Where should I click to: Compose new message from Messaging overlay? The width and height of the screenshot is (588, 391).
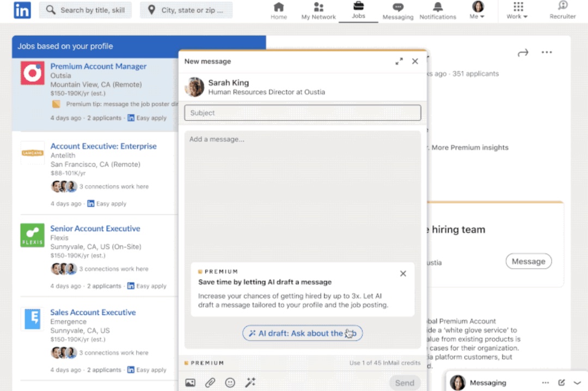click(x=561, y=383)
